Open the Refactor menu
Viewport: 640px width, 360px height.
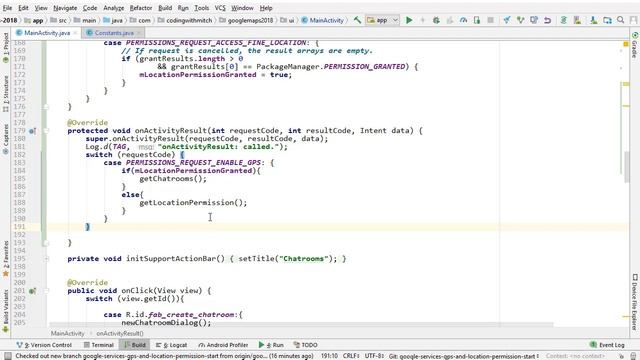[141, 8]
